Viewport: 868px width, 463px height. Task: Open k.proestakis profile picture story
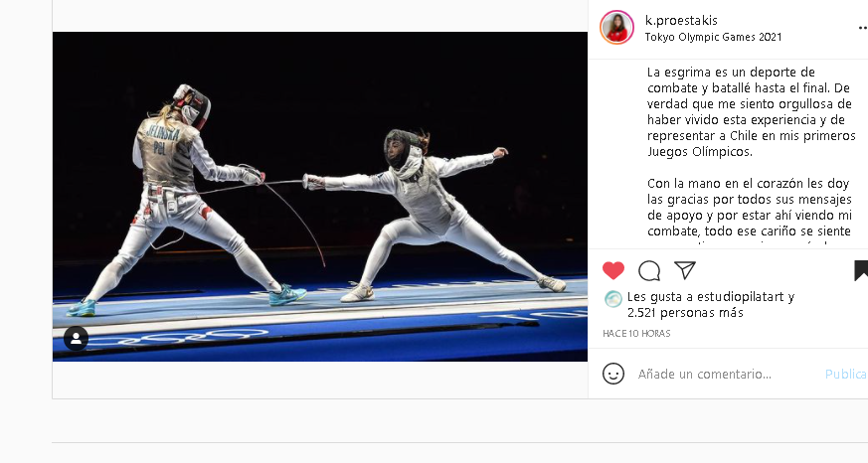pos(616,27)
